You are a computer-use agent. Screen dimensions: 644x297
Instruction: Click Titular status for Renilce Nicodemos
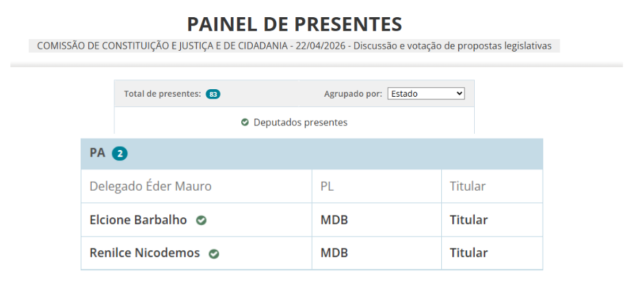469,253
